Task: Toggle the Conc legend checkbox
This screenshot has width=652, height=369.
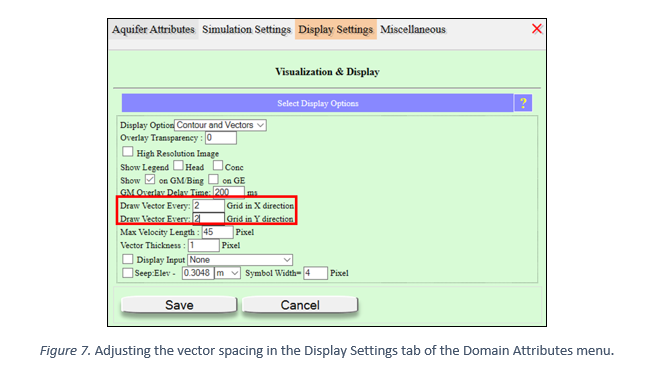Action: (218, 166)
